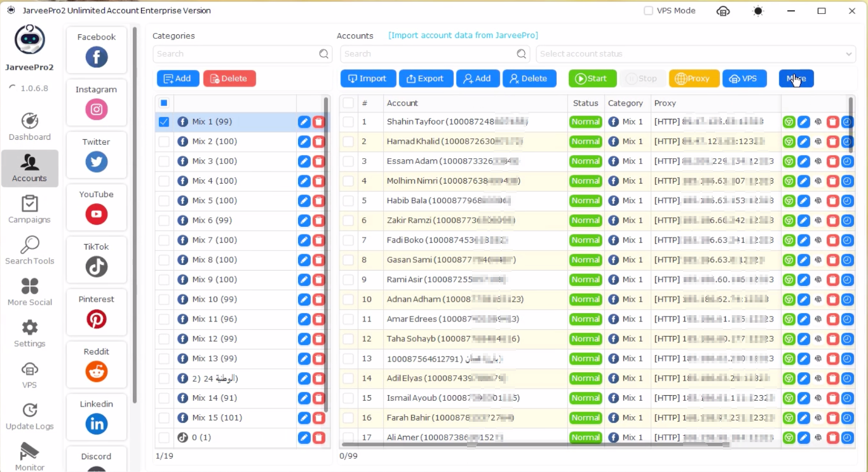Viewport: 868px width, 472px height.
Task: Edit the Mix 1 category with pencil icon
Action: pyautogui.click(x=304, y=122)
